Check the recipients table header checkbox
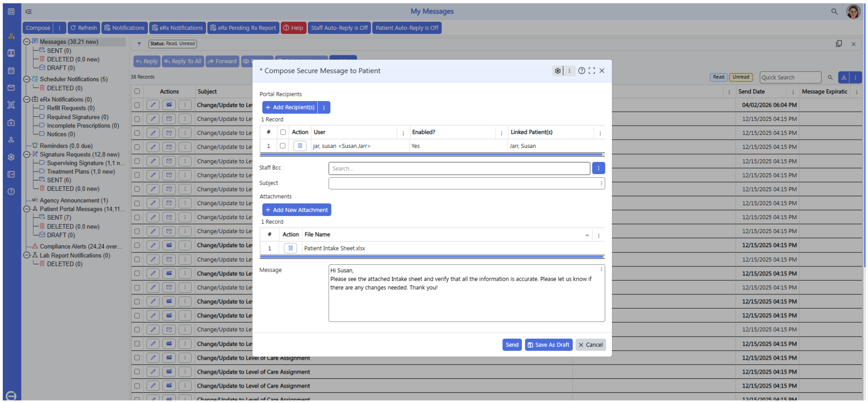Viewport: 868px width, 403px height. click(283, 132)
